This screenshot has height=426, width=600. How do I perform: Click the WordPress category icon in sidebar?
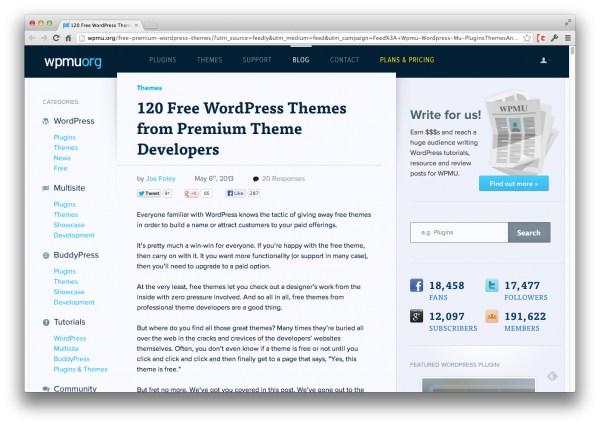click(46, 121)
